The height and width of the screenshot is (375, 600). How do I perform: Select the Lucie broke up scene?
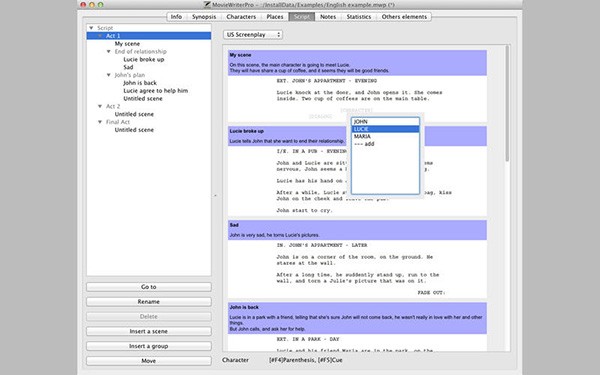[x=143, y=59]
